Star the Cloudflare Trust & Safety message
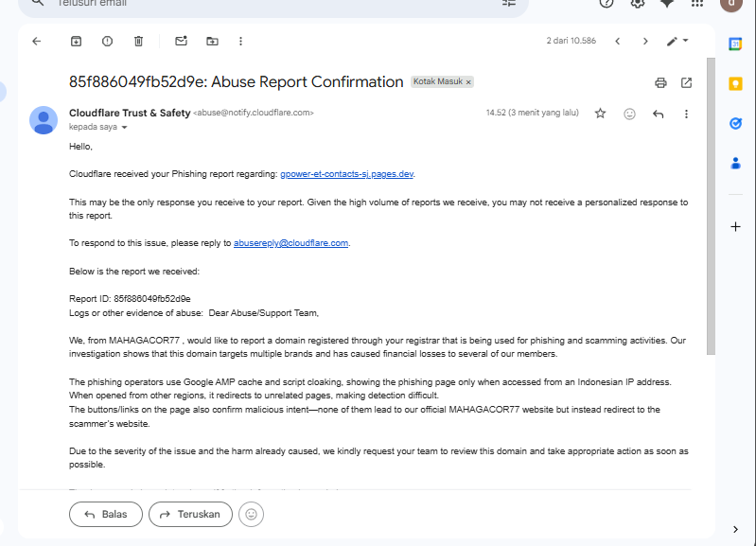The height and width of the screenshot is (546, 756). pos(600,114)
